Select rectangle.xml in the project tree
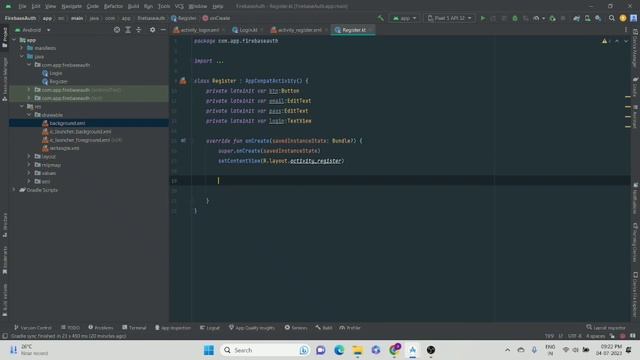Image resolution: width=640 pixels, height=360 pixels. (x=64, y=148)
